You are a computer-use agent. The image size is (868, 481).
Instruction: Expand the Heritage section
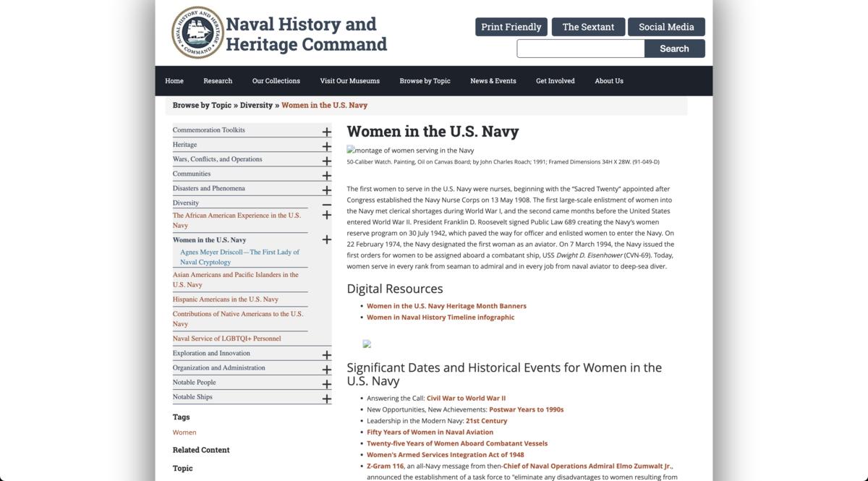(326, 145)
